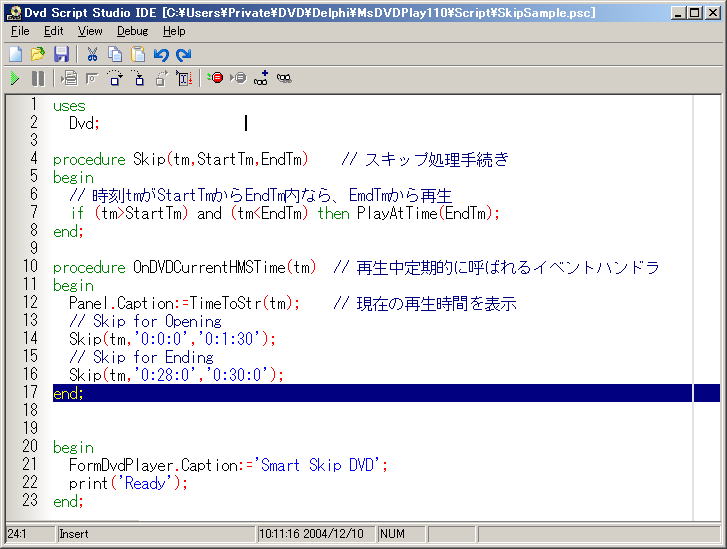Click the New file icon

(x=15, y=54)
